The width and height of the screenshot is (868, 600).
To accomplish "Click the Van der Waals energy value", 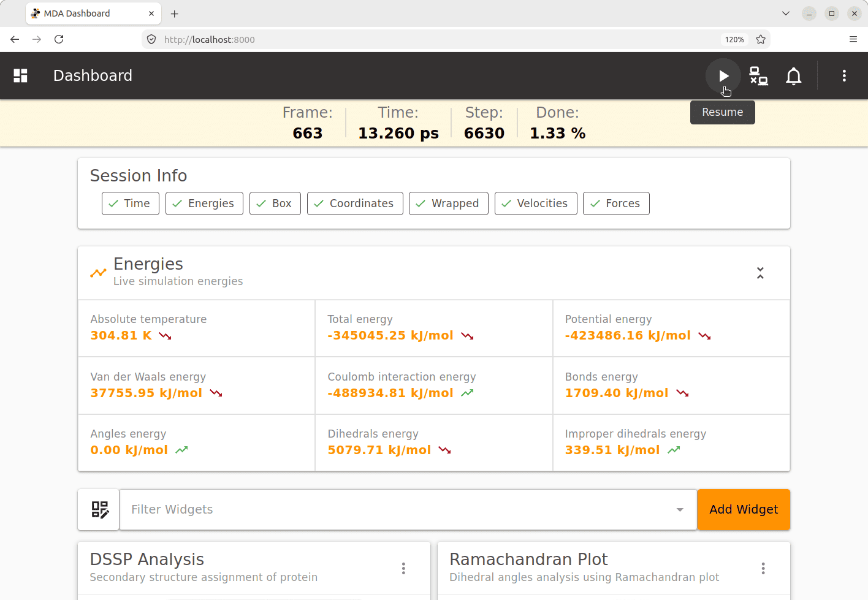I will pos(146,393).
